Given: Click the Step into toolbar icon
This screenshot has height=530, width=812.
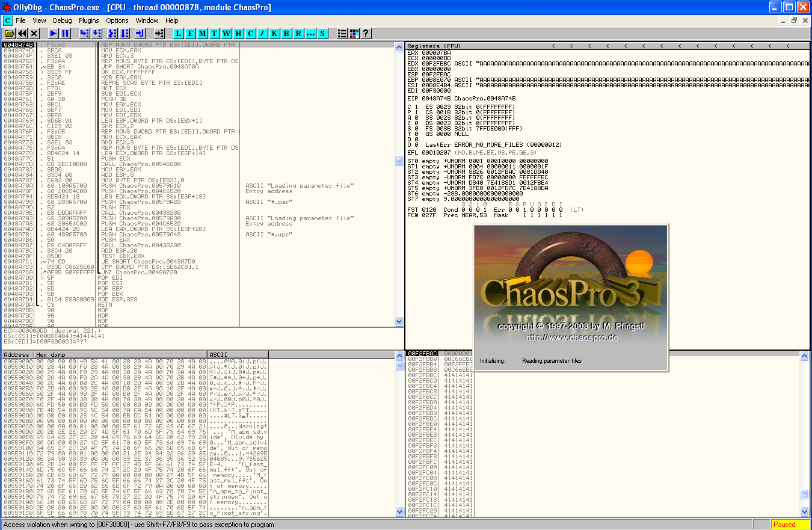Looking at the screenshot, I should [84, 34].
